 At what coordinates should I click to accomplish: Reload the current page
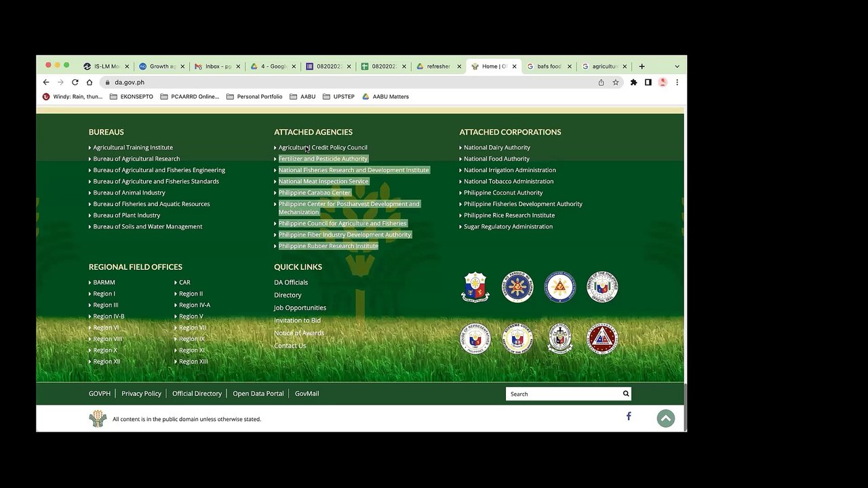(x=75, y=82)
